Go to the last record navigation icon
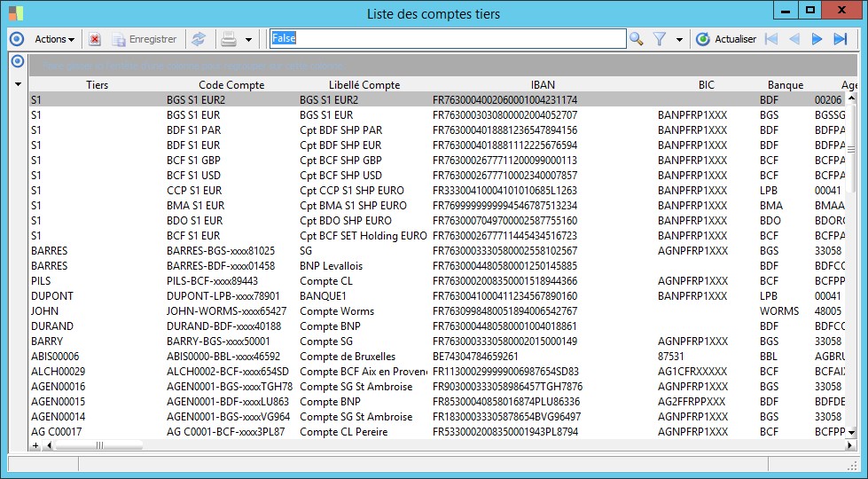 pyautogui.click(x=841, y=39)
